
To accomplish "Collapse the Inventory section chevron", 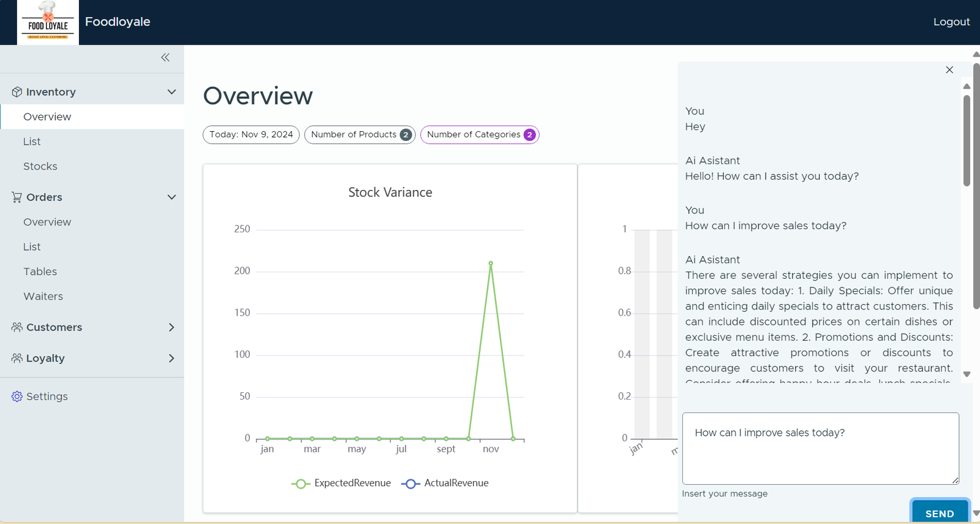I will (x=171, y=92).
